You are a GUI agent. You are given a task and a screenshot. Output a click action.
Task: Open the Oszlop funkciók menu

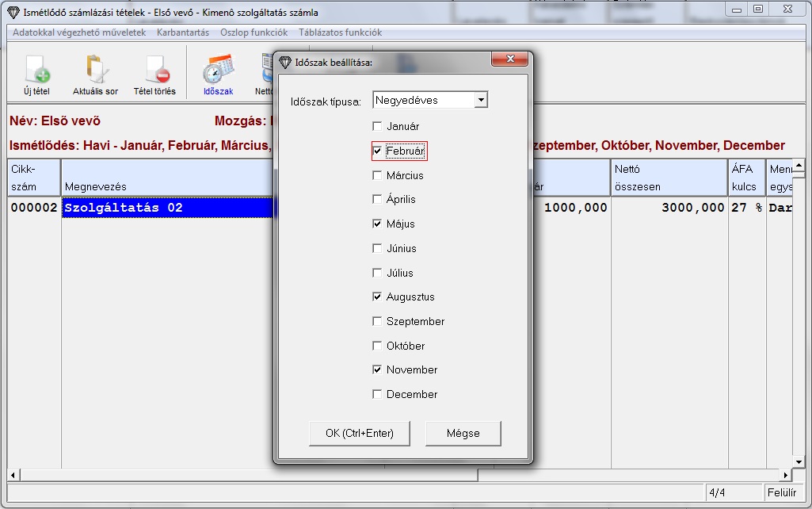[x=254, y=33]
